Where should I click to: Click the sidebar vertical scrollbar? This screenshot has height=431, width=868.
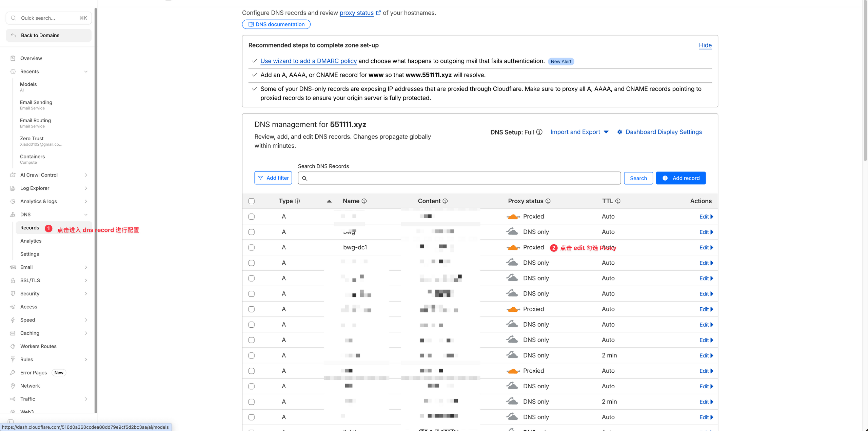pyautogui.click(x=96, y=210)
